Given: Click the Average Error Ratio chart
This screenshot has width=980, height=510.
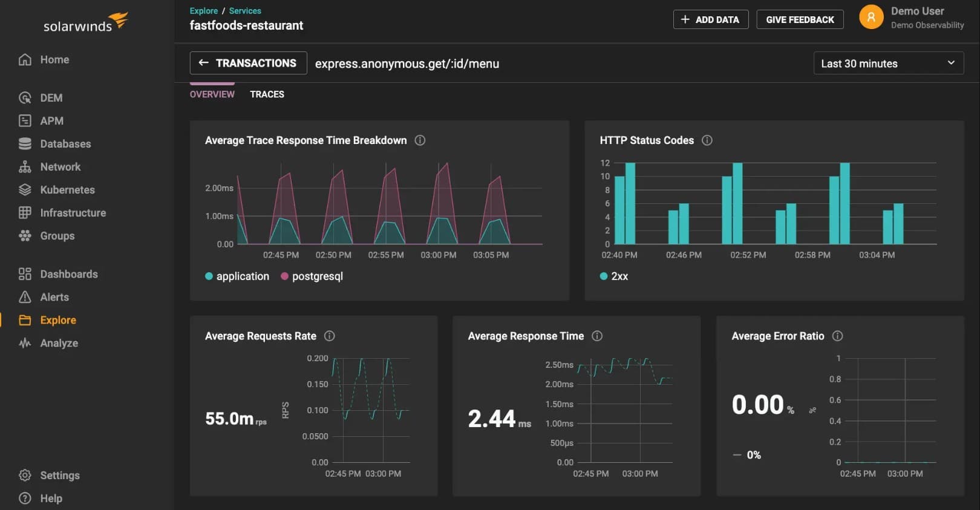Looking at the screenshot, I should click(x=890, y=410).
